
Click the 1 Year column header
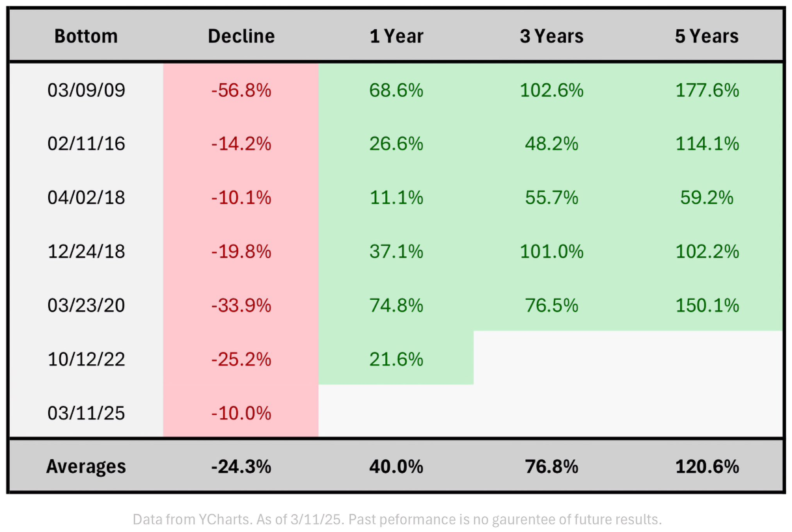396,36
